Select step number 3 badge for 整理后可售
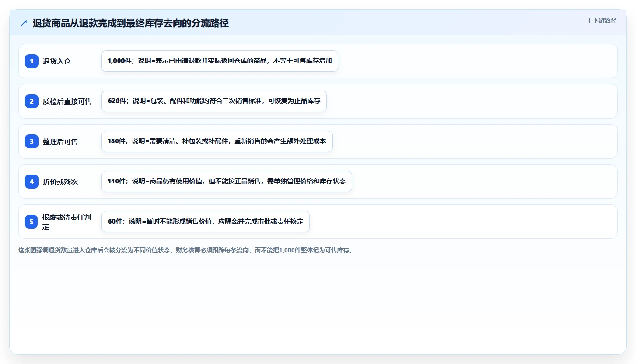The width and height of the screenshot is (636, 364). [x=32, y=141]
